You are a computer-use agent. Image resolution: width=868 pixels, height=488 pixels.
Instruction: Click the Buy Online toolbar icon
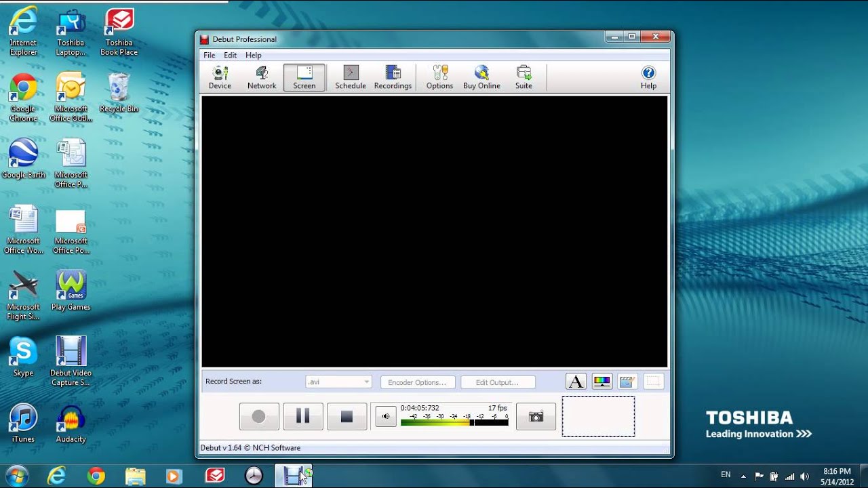[x=481, y=77]
